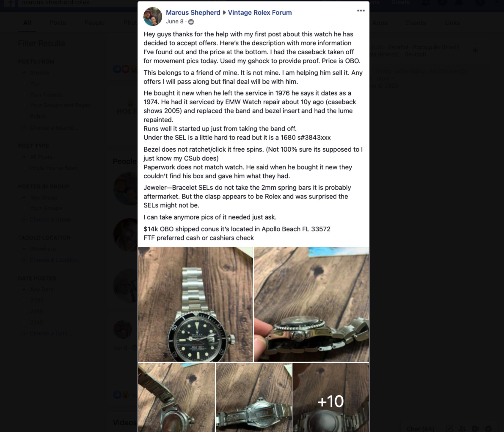Open the Vintage Rolex Forum group link
The height and width of the screenshot is (432, 504).
[260, 13]
